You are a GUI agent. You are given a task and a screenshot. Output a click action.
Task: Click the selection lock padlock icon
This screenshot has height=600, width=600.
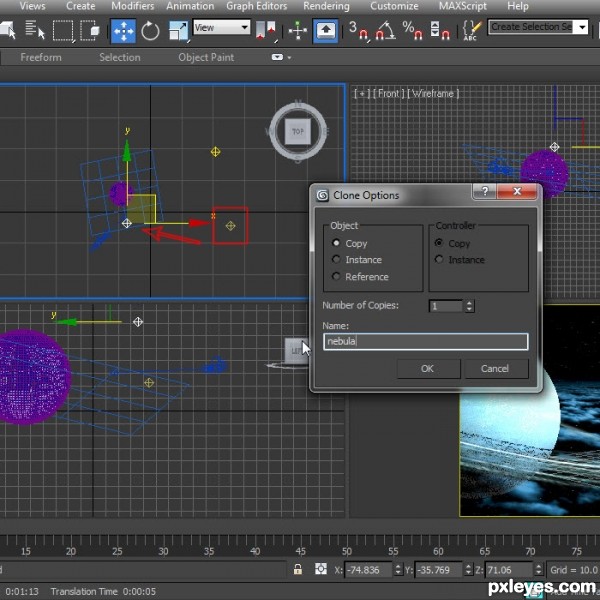pos(298,569)
